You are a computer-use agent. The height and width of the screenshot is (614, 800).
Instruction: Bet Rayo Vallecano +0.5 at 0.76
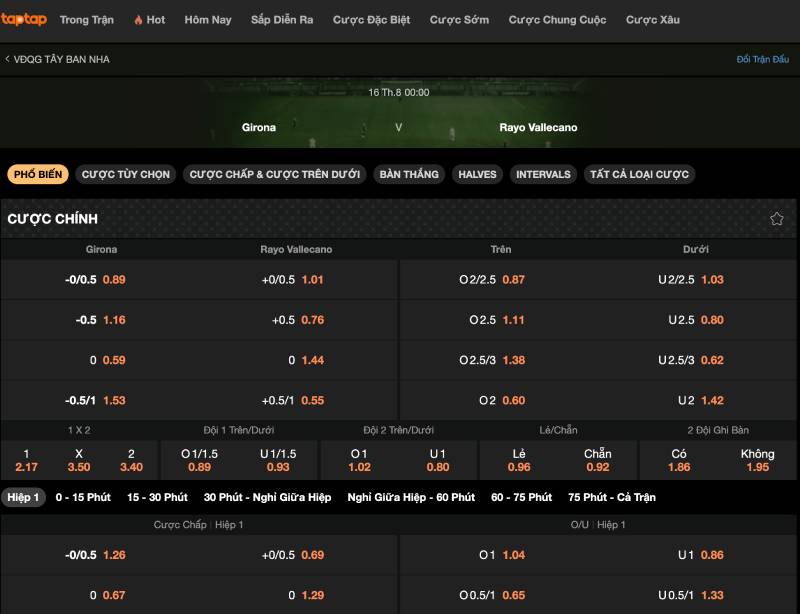point(298,320)
